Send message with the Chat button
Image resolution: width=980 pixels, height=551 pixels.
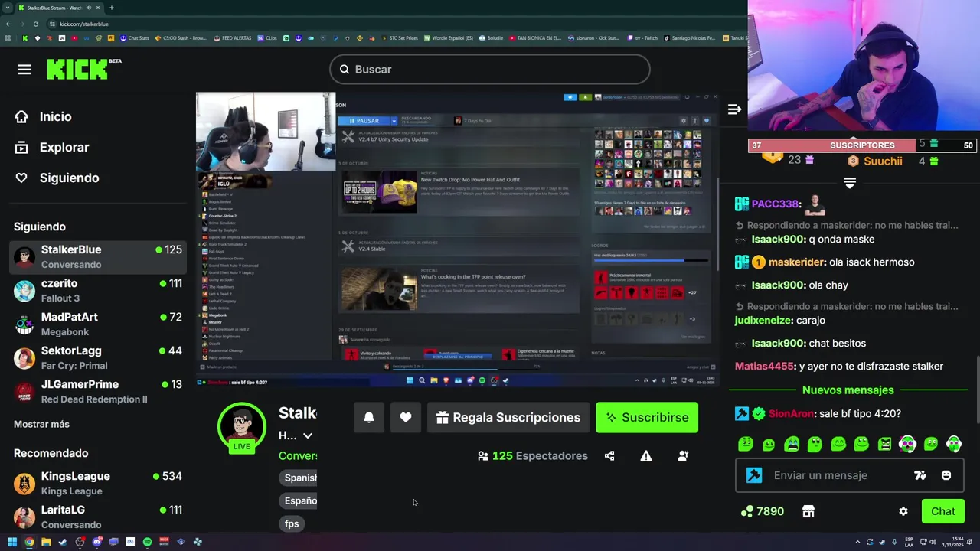[x=942, y=511]
